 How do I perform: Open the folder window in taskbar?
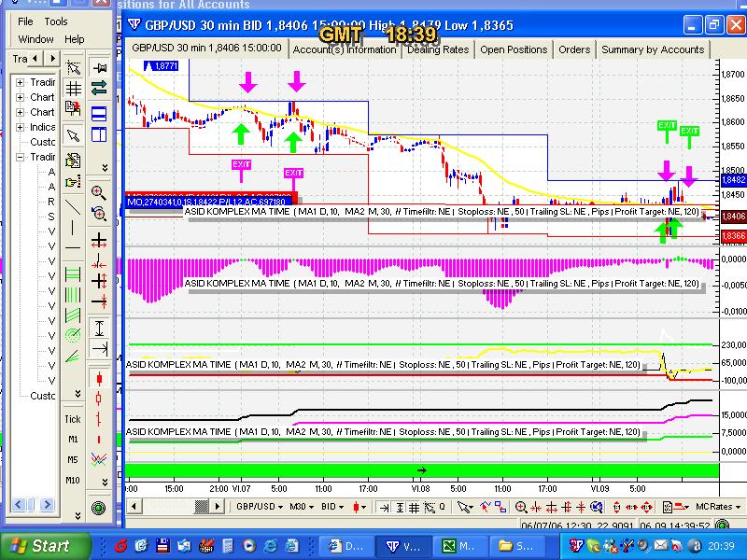[x=517, y=546]
